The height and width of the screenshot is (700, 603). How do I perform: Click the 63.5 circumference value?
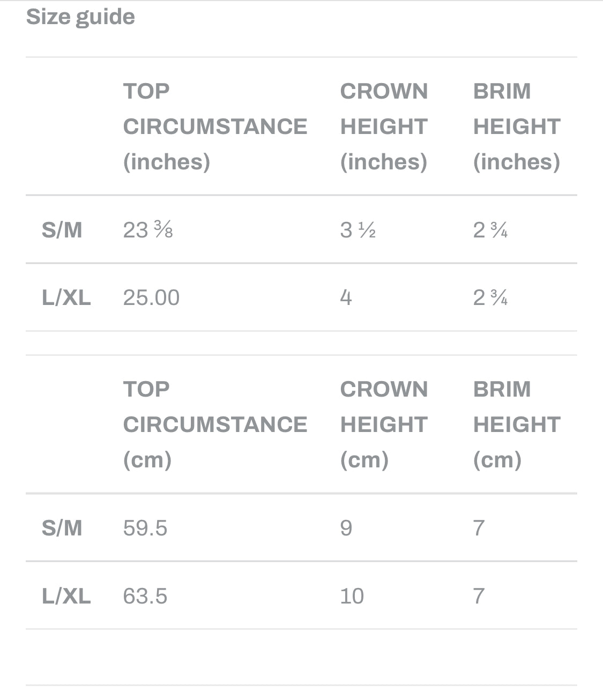(145, 596)
